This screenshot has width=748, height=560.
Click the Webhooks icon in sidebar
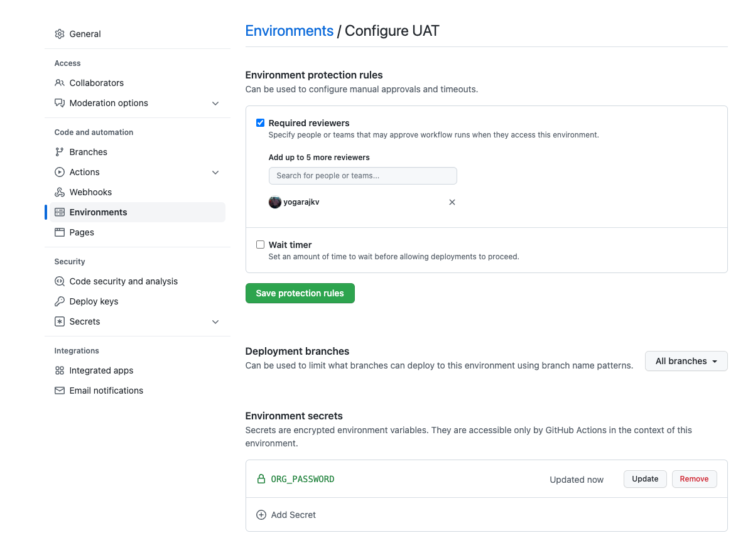pyautogui.click(x=59, y=192)
